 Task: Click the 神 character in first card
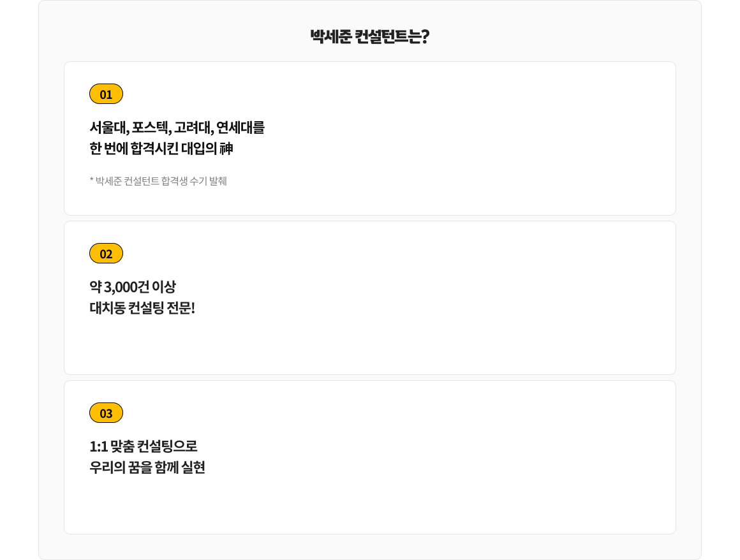point(226,149)
